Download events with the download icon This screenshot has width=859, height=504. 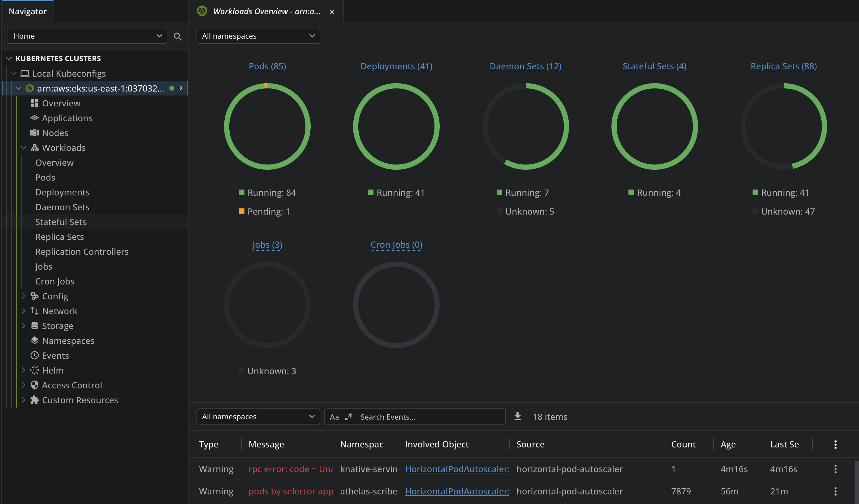point(517,416)
